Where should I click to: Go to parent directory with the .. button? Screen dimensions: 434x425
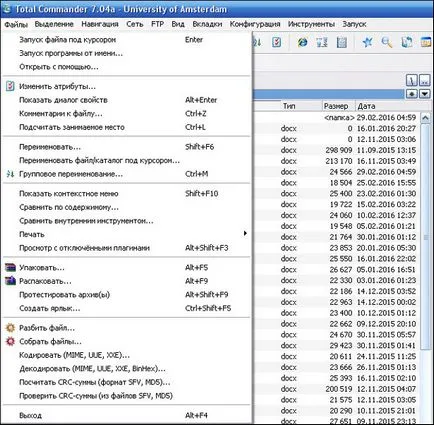pos(425,80)
